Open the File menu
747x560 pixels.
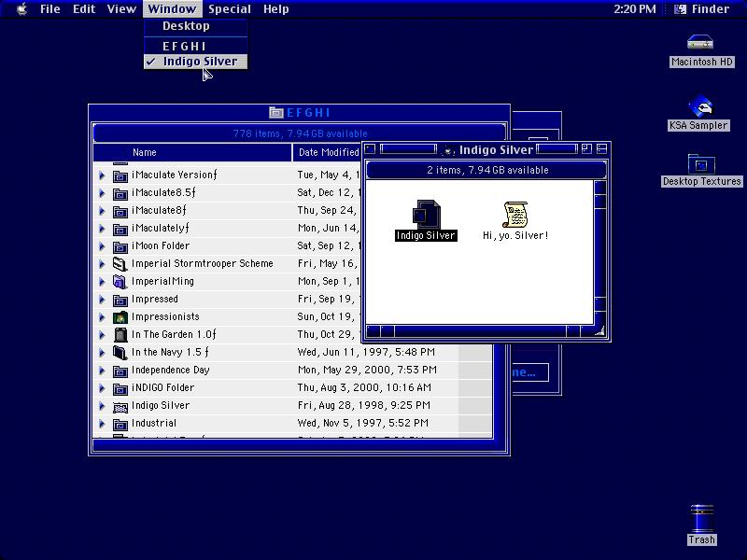point(50,9)
